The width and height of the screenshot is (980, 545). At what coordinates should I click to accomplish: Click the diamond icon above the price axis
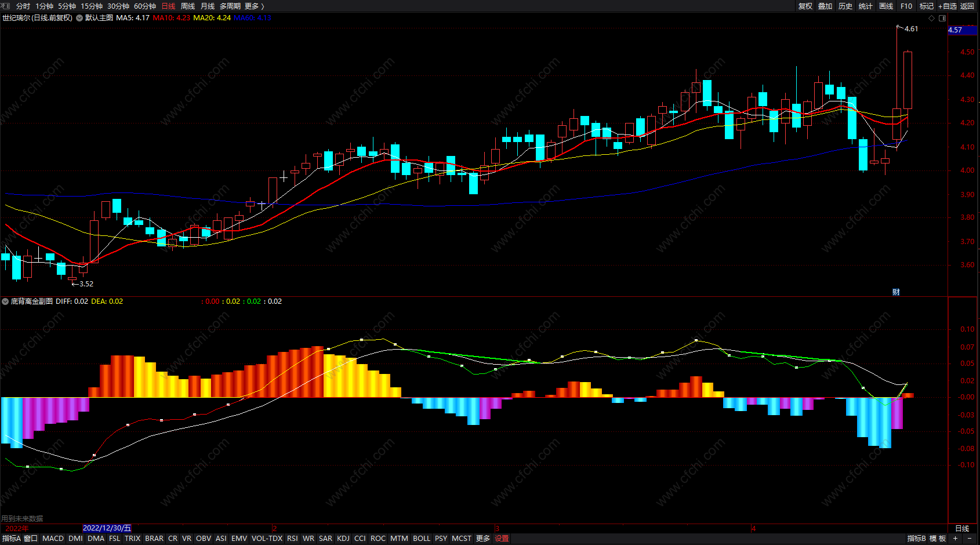tap(932, 18)
